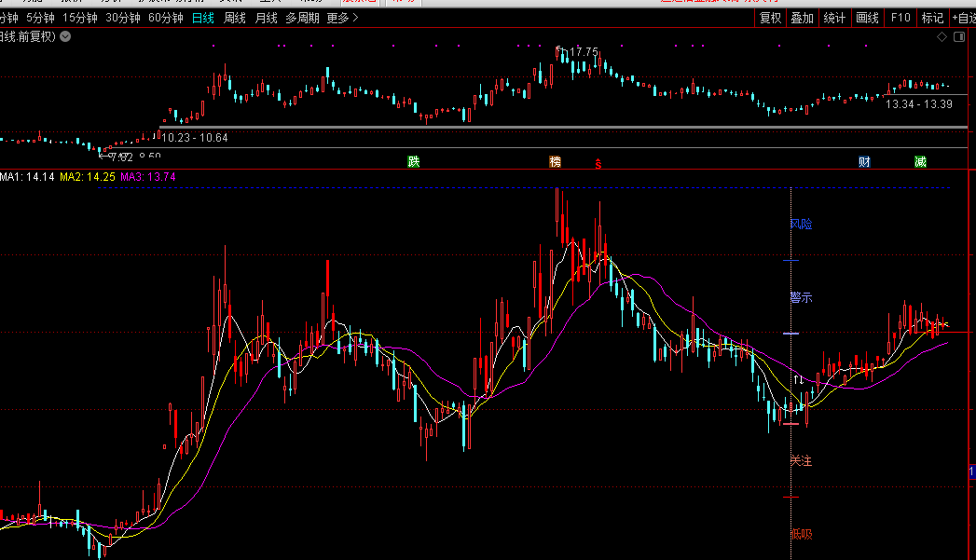
Task: Click the blue 财 financial report marker
Action: point(864,162)
